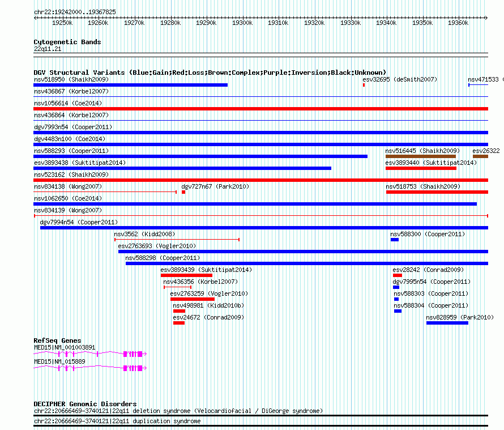The height and width of the screenshot is (430, 504).
Task: Open the esv26322 variant label
Action: coord(486,151)
